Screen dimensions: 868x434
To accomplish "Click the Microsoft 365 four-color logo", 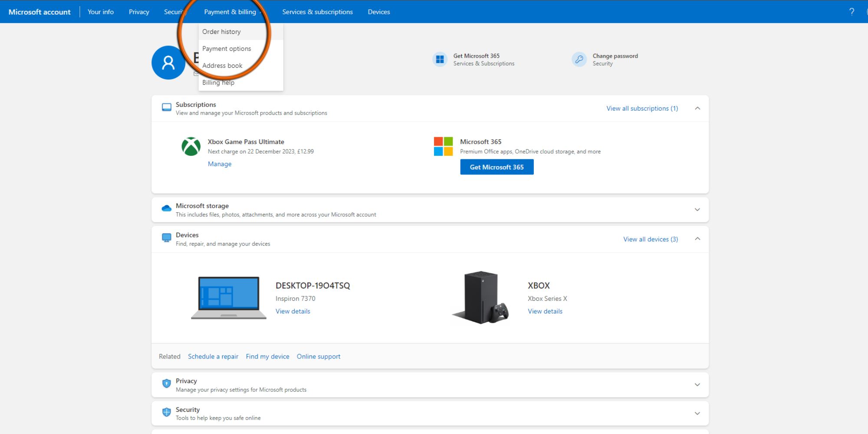I will click(x=443, y=146).
